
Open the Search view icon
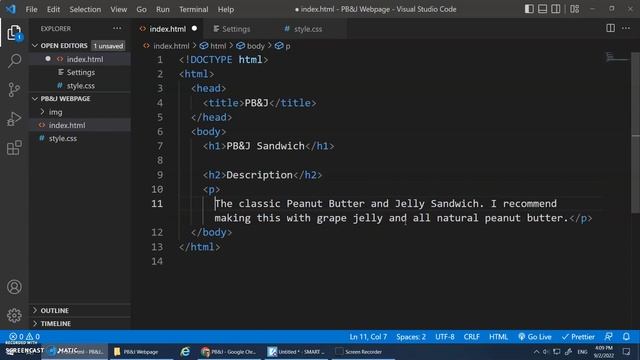14,61
